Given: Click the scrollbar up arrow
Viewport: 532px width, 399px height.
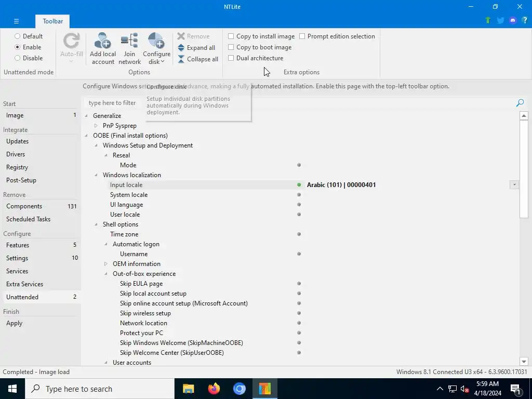Looking at the screenshot, I should 524,116.
